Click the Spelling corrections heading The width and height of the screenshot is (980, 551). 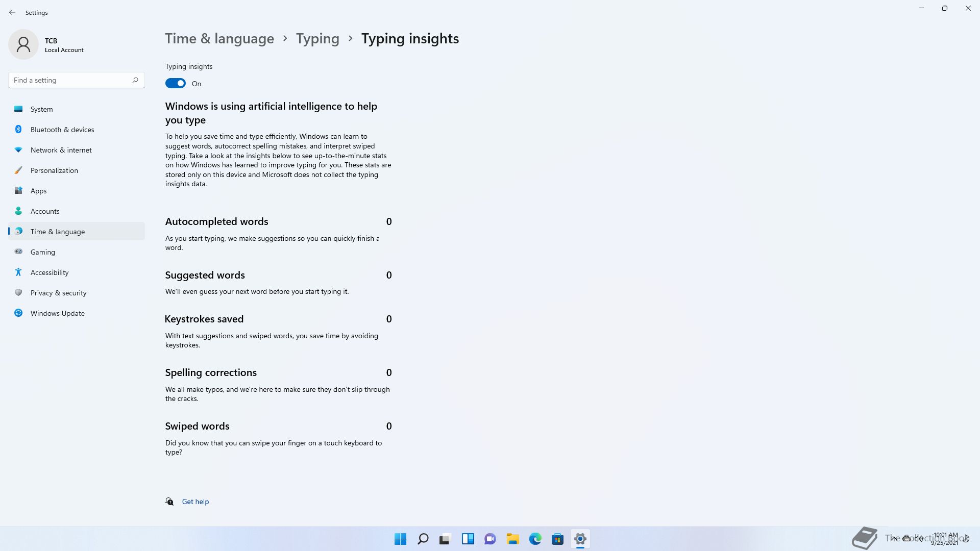click(x=211, y=372)
